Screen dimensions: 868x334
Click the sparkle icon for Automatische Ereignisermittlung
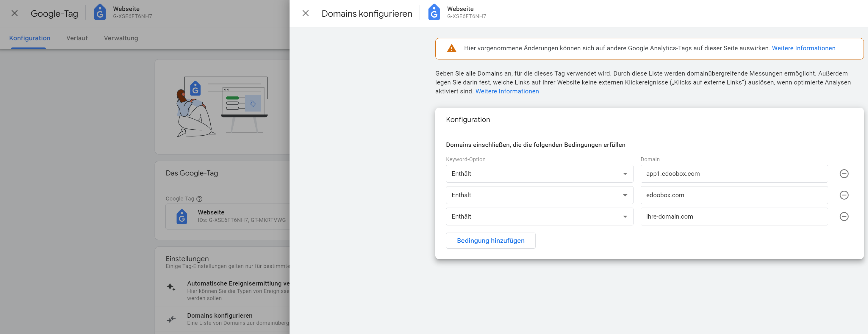click(x=171, y=287)
